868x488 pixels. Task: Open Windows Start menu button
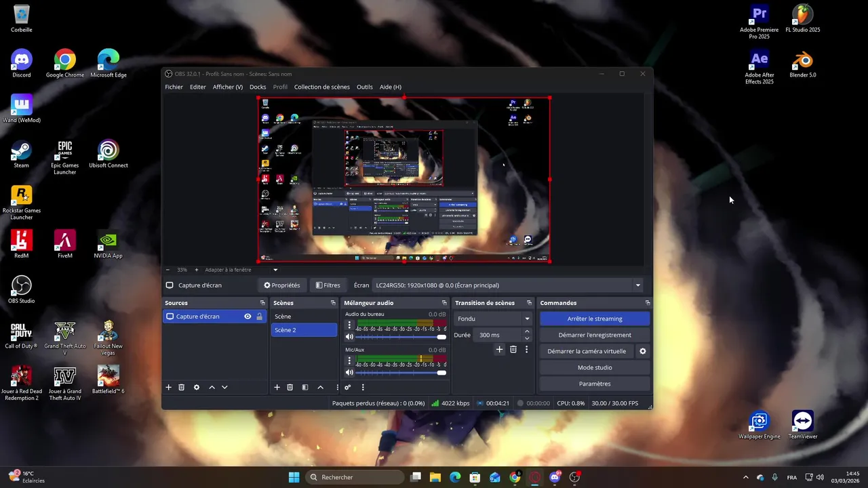[294, 477]
